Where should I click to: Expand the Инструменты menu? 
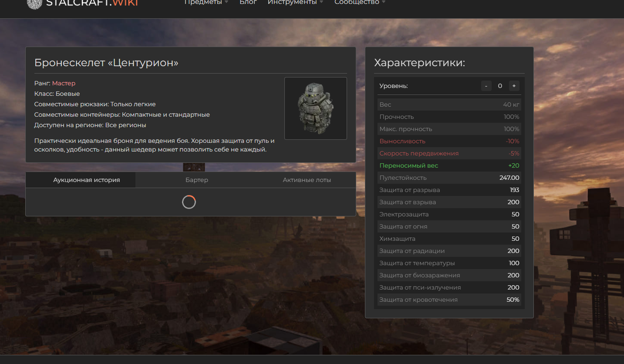295,3
